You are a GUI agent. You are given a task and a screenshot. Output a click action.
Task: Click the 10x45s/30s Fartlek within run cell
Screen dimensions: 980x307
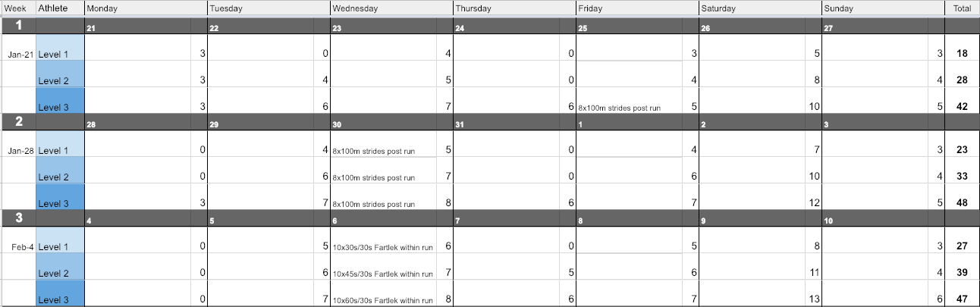[382, 274]
